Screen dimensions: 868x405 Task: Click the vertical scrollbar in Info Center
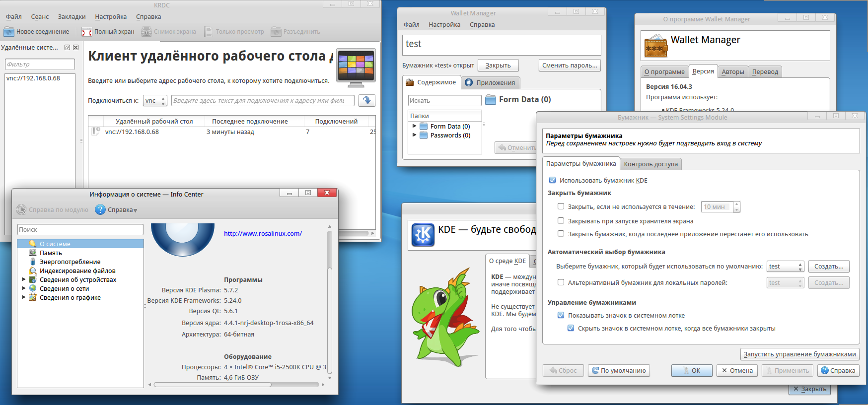coord(329,303)
